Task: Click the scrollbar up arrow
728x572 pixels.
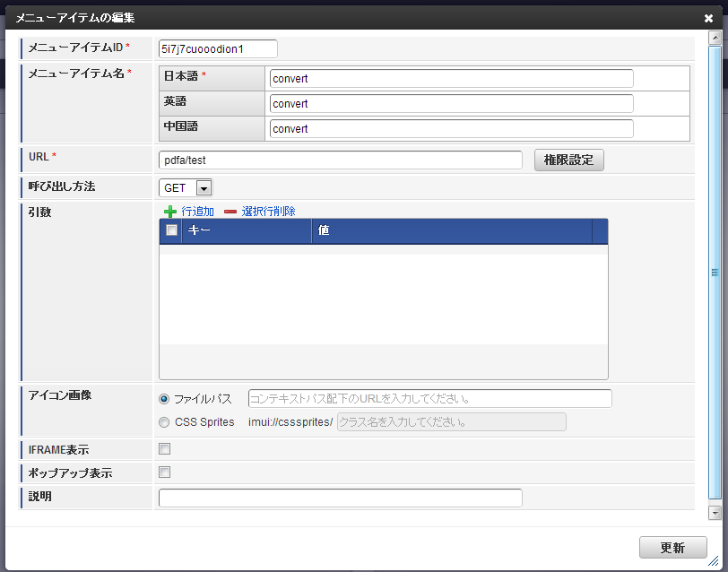Action: [715, 38]
